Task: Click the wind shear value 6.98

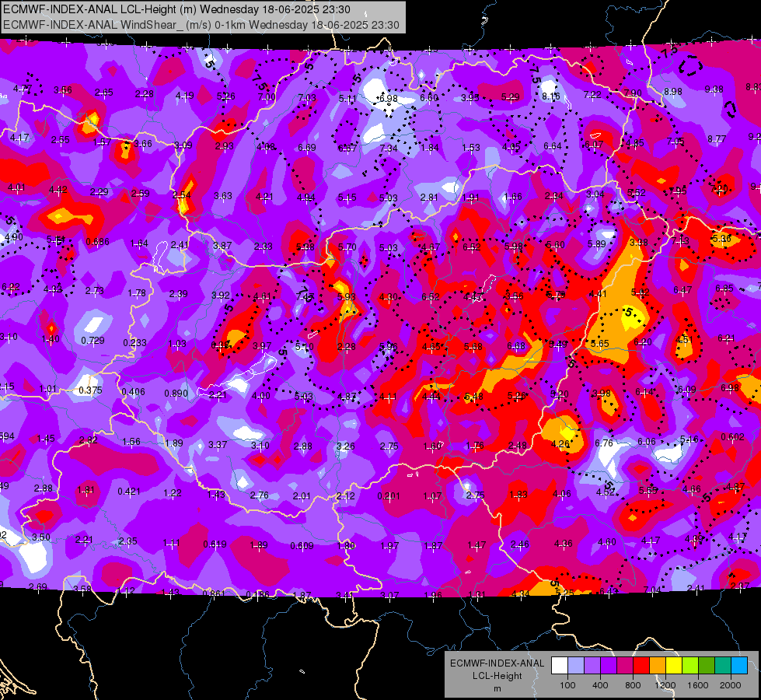Action: 388,99
